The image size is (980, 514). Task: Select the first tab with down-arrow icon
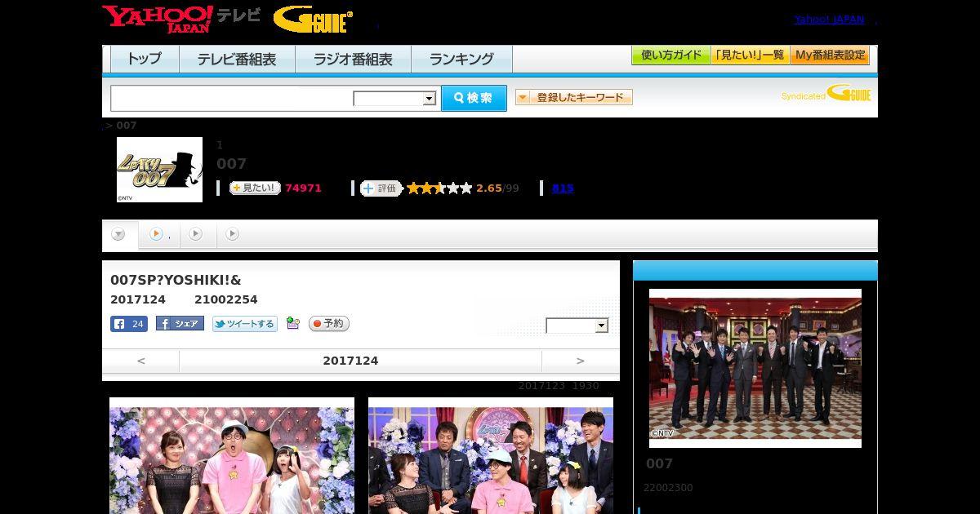(119, 235)
